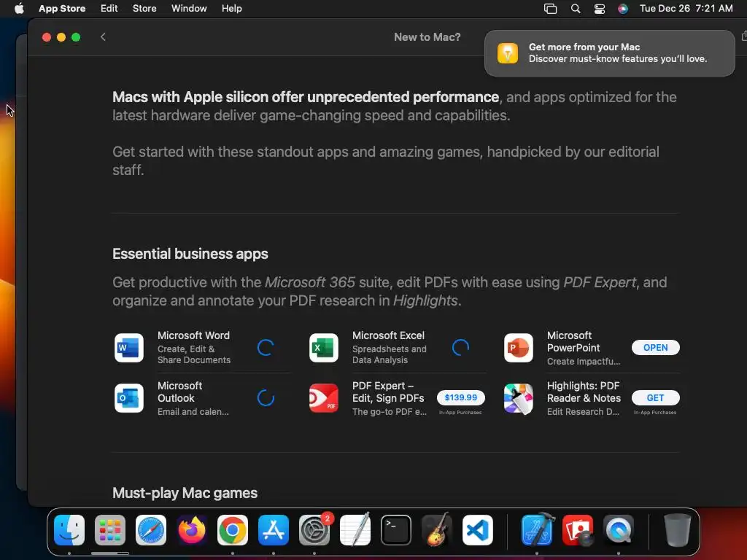Click the Highlights: PDF Reader & Notes title

click(584, 392)
